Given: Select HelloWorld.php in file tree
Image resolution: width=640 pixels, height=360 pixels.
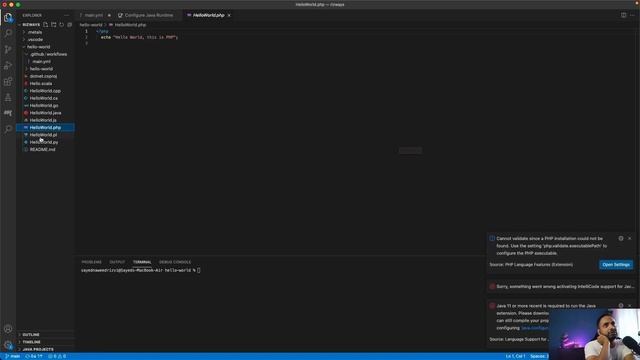Looking at the screenshot, I should [x=45, y=128].
